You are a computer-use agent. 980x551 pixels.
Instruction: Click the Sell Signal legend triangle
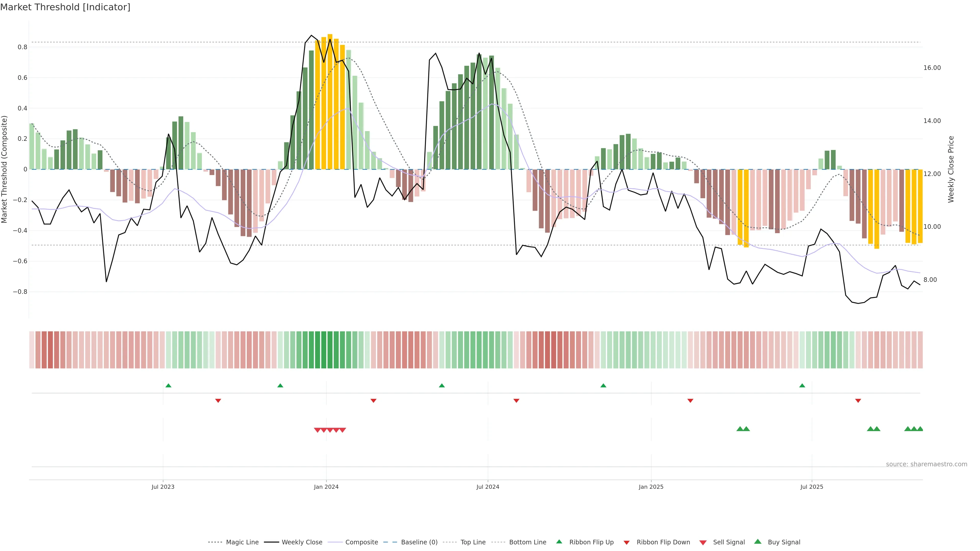coord(703,543)
